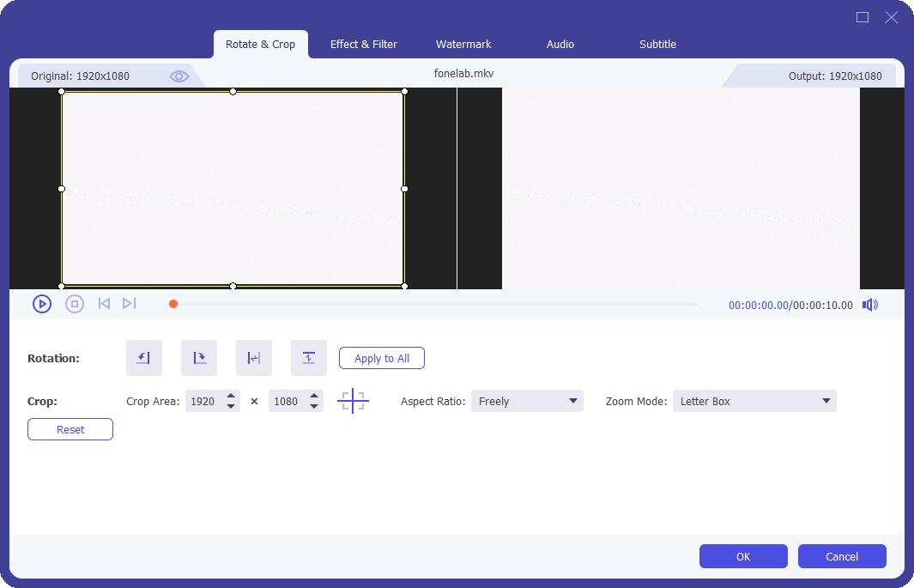The height and width of the screenshot is (588, 914).
Task: Click the Output: 1920x1080 label
Action: pyautogui.click(x=835, y=76)
